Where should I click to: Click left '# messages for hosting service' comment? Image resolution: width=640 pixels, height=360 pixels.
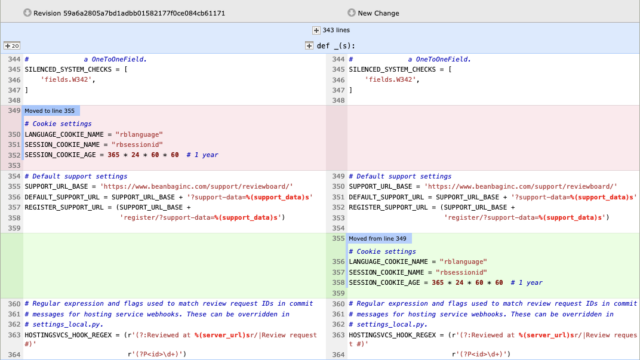(157, 314)
